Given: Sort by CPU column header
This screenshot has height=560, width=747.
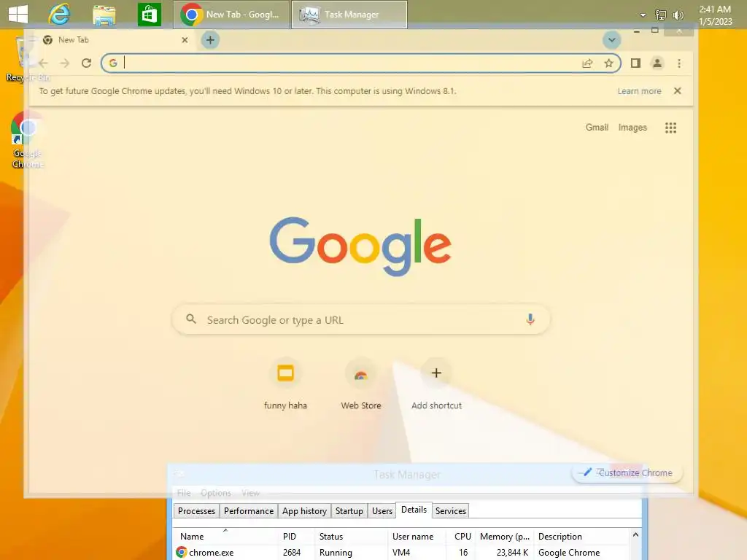Looking at the screenshot, I should coord(461,536).
